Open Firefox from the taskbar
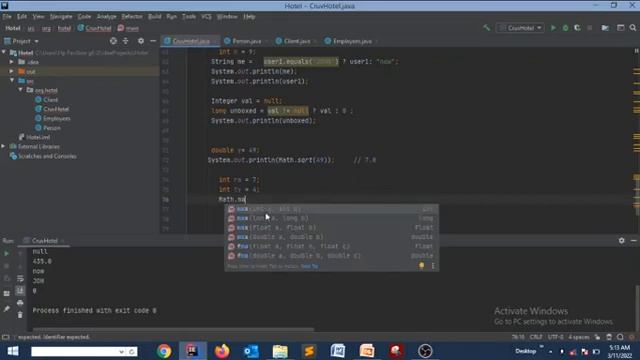640x360 pixels. point(222,351)
